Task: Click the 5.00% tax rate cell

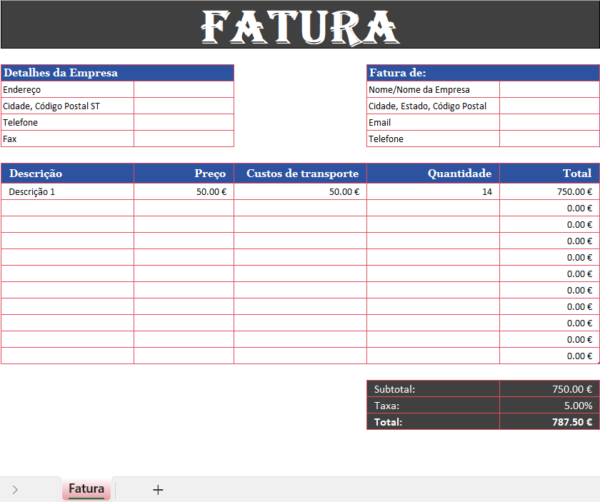Action: pyautogui.click(x=549, y=406)
